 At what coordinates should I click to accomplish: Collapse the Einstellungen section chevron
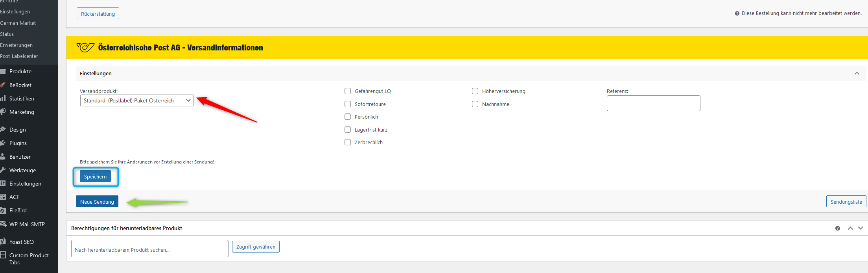coord(857,73)
